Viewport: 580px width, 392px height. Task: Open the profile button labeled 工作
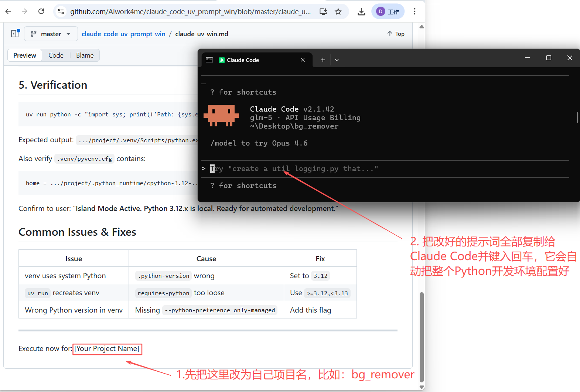(388, 11)
